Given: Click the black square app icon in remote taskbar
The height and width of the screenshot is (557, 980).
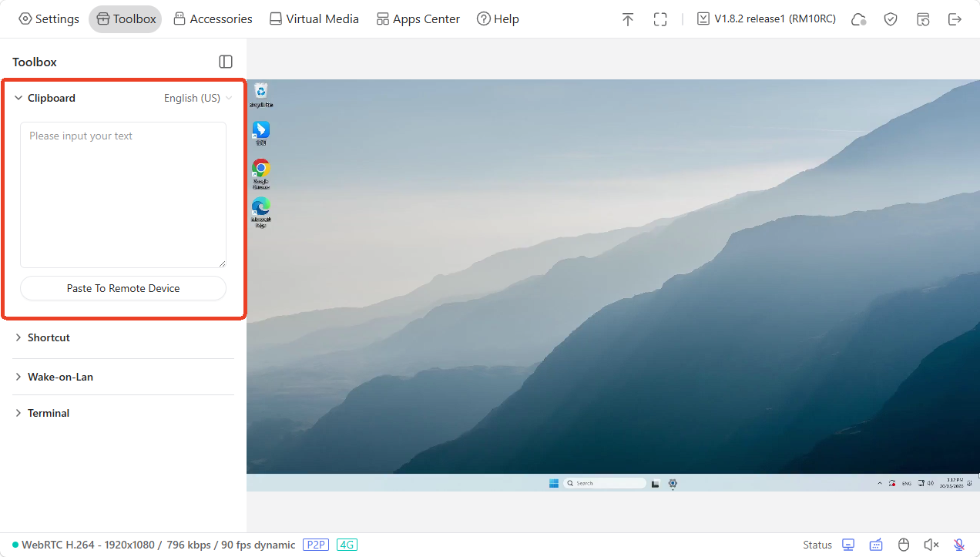Looking at the screenshot, I should tap(656, 483).
